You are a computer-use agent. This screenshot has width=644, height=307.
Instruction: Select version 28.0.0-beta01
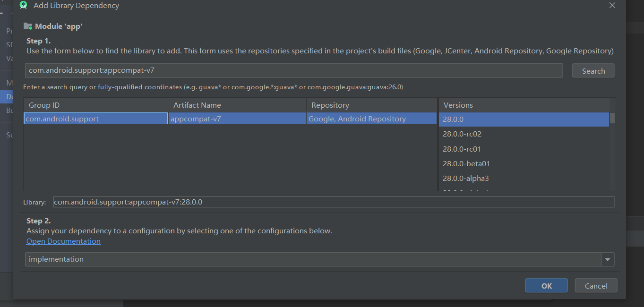click(524, 164)
